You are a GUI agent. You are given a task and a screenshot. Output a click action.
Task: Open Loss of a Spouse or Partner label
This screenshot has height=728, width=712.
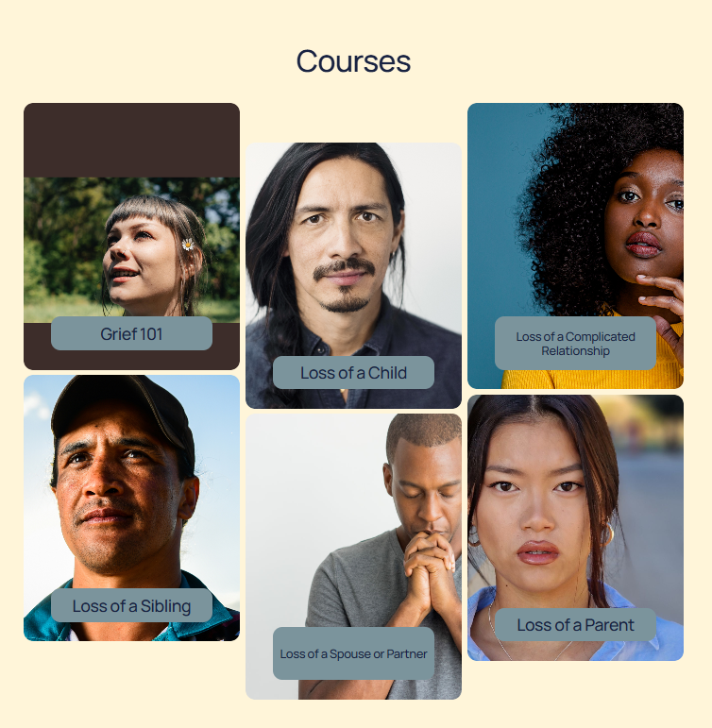(353, 653)
